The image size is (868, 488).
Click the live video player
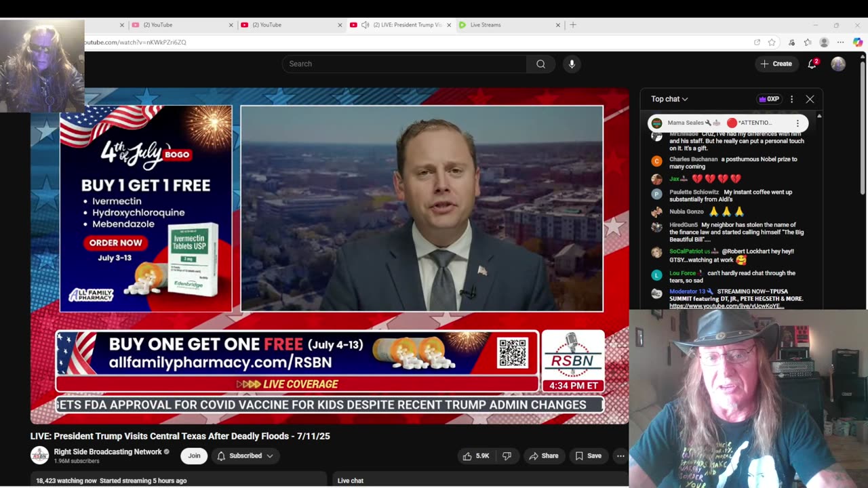point(330,256)
